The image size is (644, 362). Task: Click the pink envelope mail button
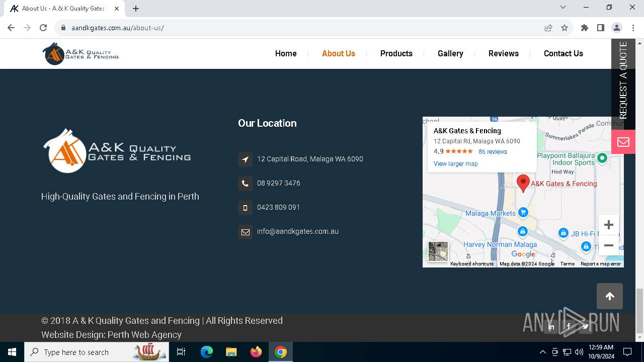click(x=623, y=142)
